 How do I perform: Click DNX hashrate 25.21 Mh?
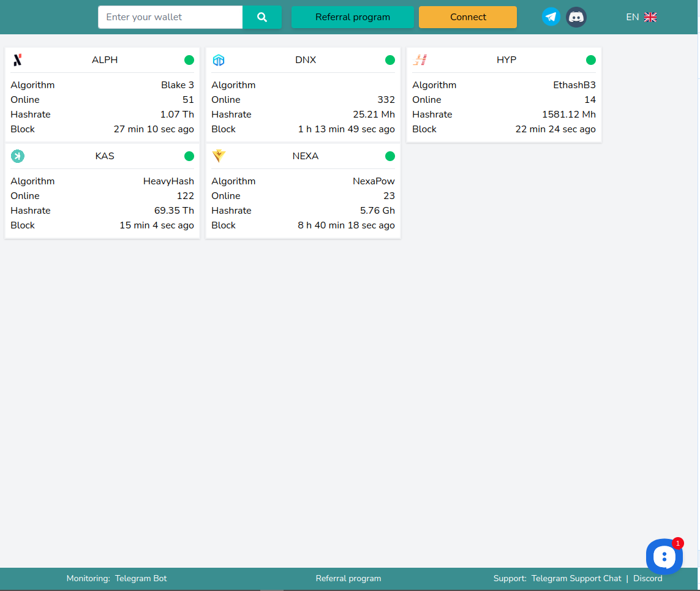pos(374,115)
